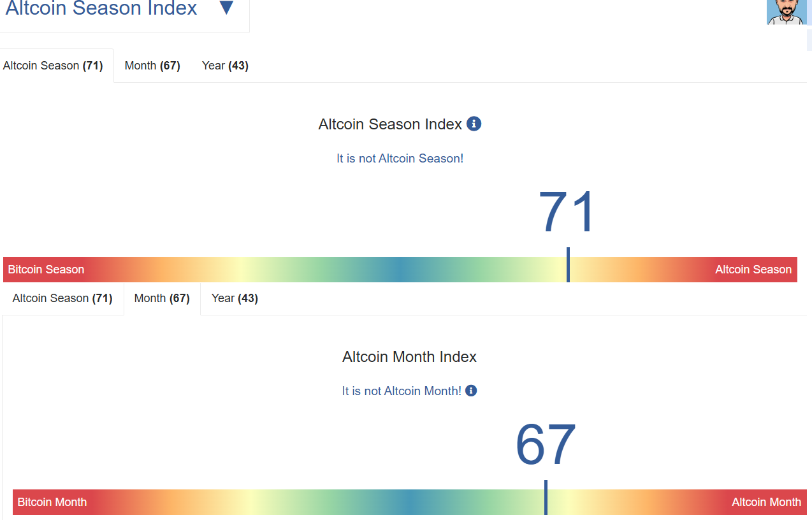Expand the Altcoin Season Index dropdown arrow
Viewport: 812px width, 520px height.
(x=226, y=8)
